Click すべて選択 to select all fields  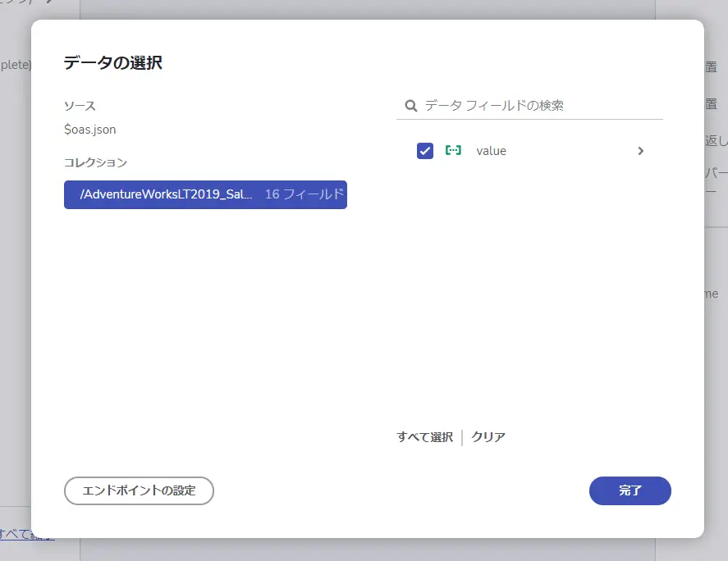(x=425, y=437)
